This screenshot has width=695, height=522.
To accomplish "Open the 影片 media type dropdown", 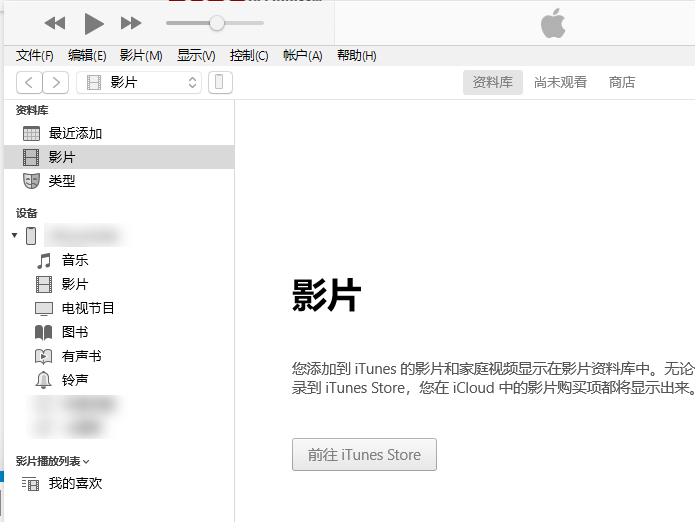I will [139, 83].
